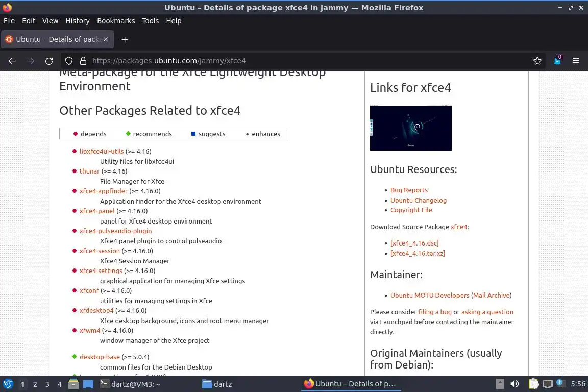Open the volume control tray icon
Viewport: 588px width, 392px height.
tap(515, 384)
